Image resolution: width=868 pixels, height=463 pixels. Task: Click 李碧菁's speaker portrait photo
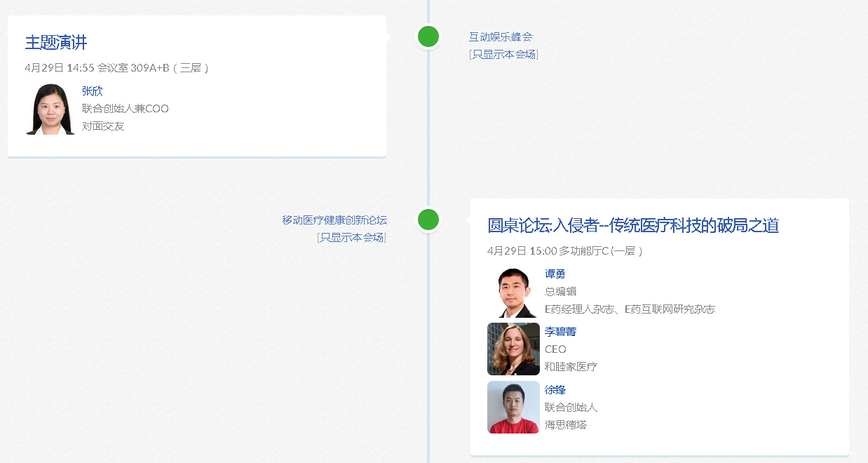click(x=513, y=349)
